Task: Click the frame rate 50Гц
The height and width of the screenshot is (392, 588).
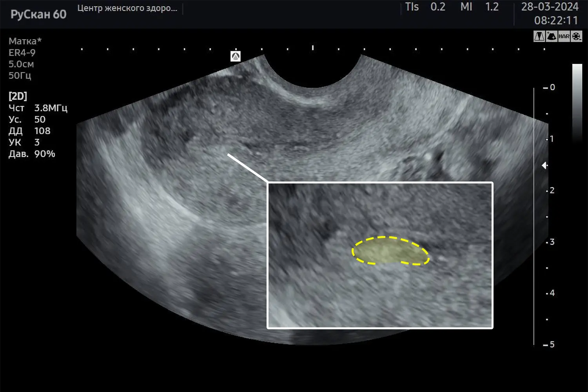Action: pyautogui.click(x=20, y=75)
